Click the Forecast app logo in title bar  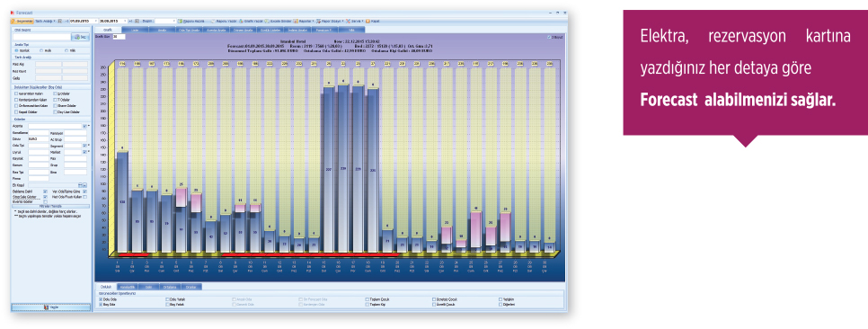pyautogui.click(x=12, y=13)
